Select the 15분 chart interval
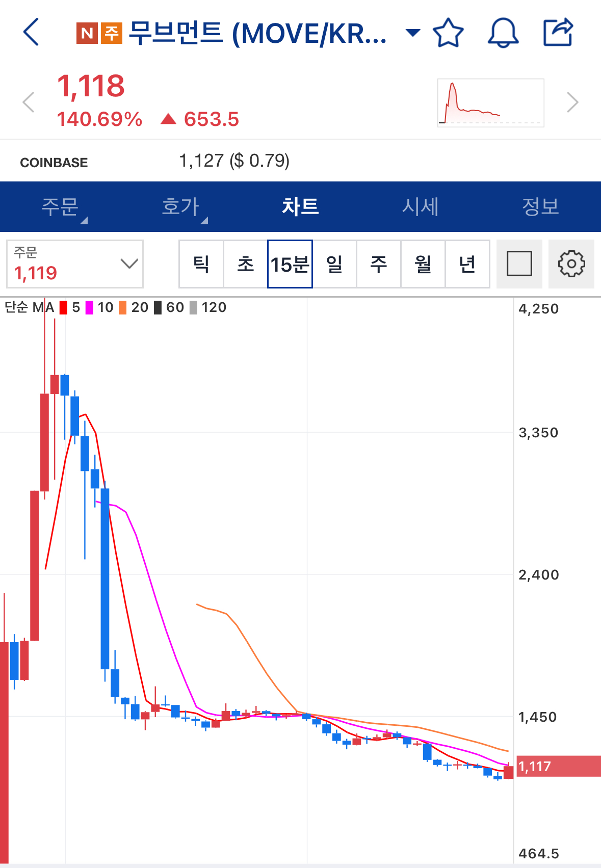 (290, 264)
